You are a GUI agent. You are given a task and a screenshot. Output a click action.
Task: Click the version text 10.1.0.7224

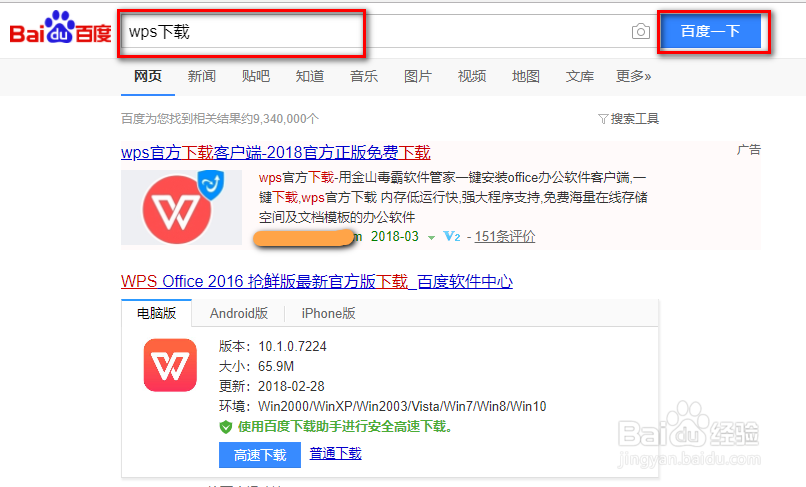point(292,347)
